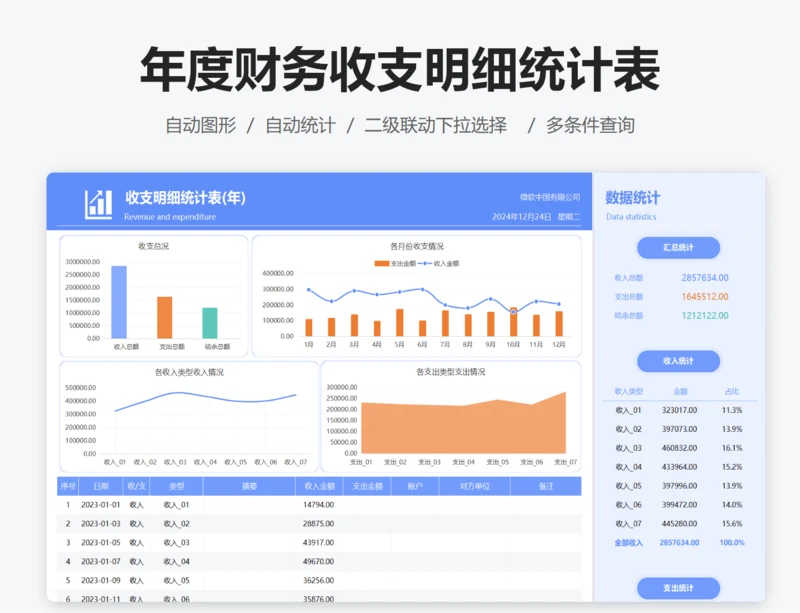This screenshot has height=613, width=800.
Task: Select the date cell 2023-01-01
Action: 101,505
